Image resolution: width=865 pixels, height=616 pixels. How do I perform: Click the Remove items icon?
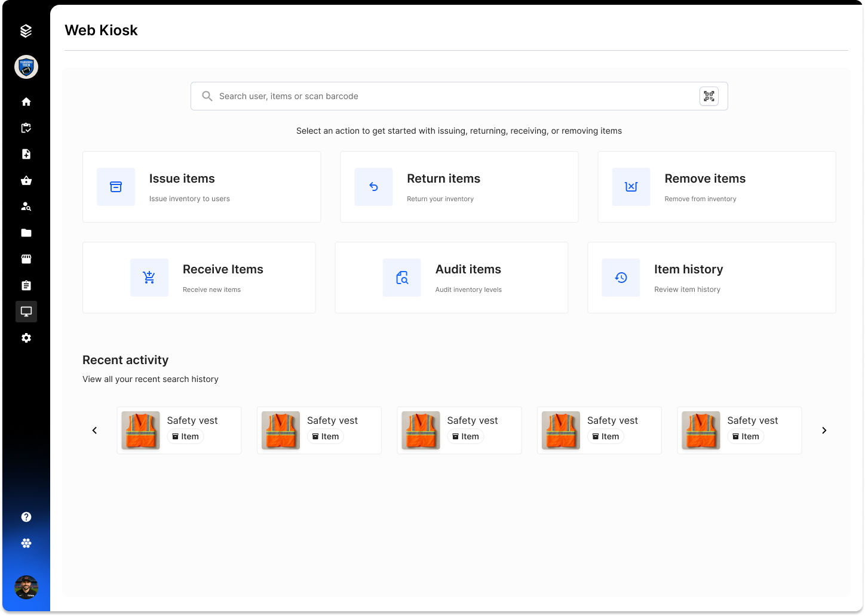tap(631, 187)
